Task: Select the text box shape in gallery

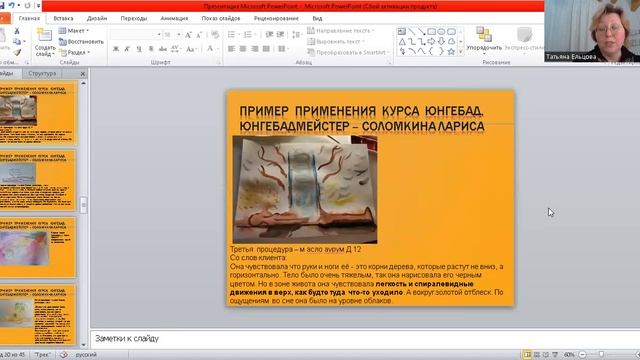Action: (402, 31)
